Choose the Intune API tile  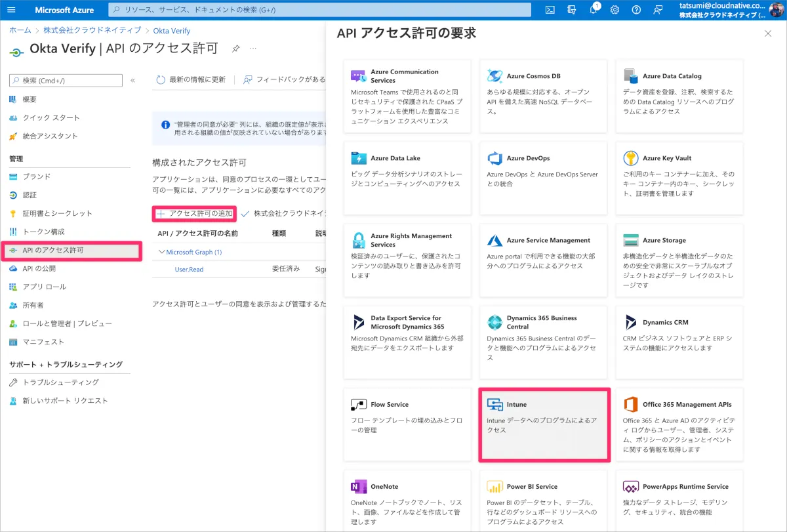click(x=544, y=424)
